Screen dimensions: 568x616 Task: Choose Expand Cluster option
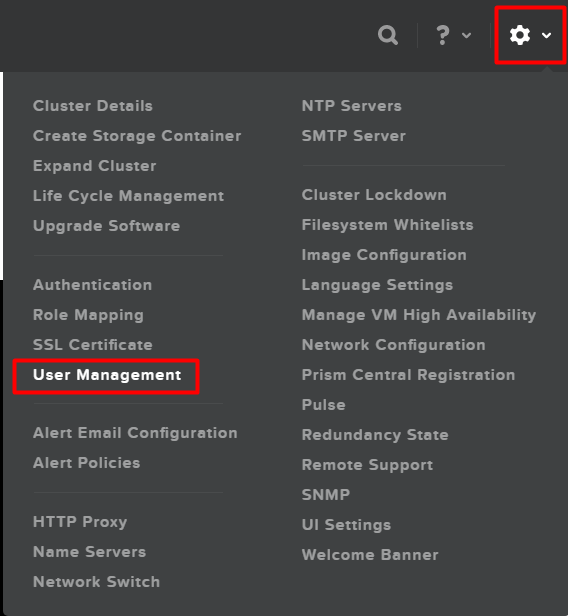[x=95, y=166]
